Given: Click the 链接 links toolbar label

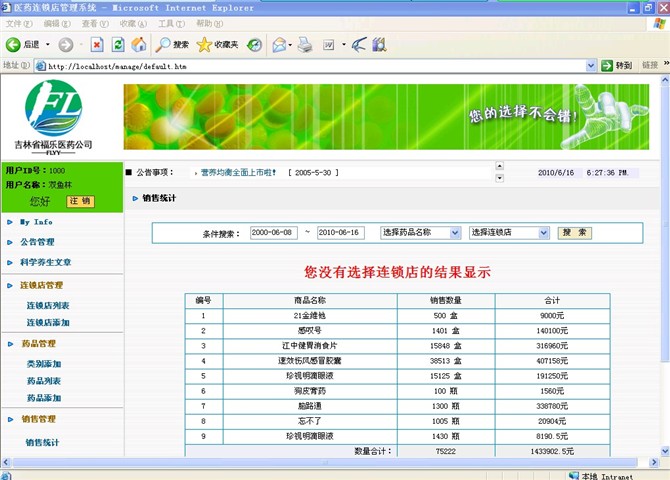Looking at the screenshot, I should (649, 65).
